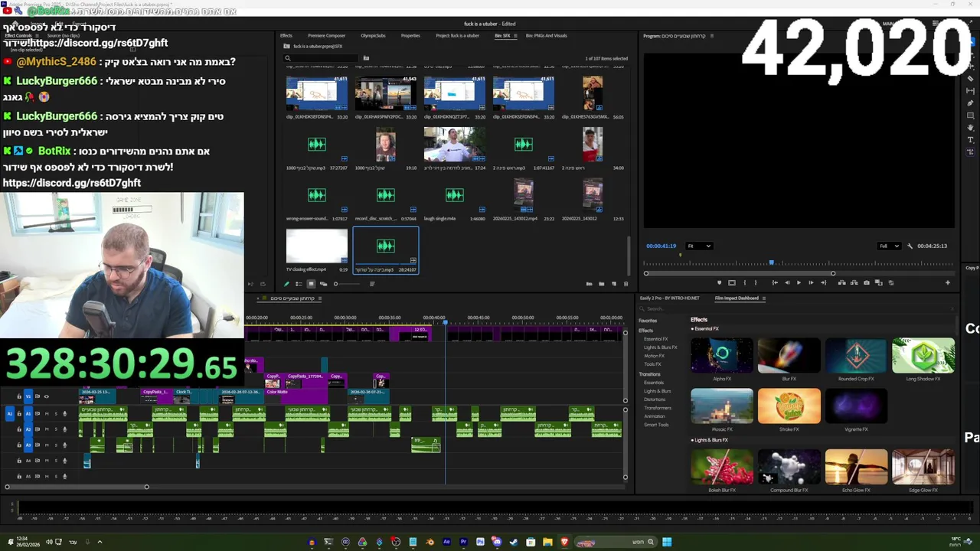Switch Bin SFX panel to list view
980x551 pixels.
299,284
